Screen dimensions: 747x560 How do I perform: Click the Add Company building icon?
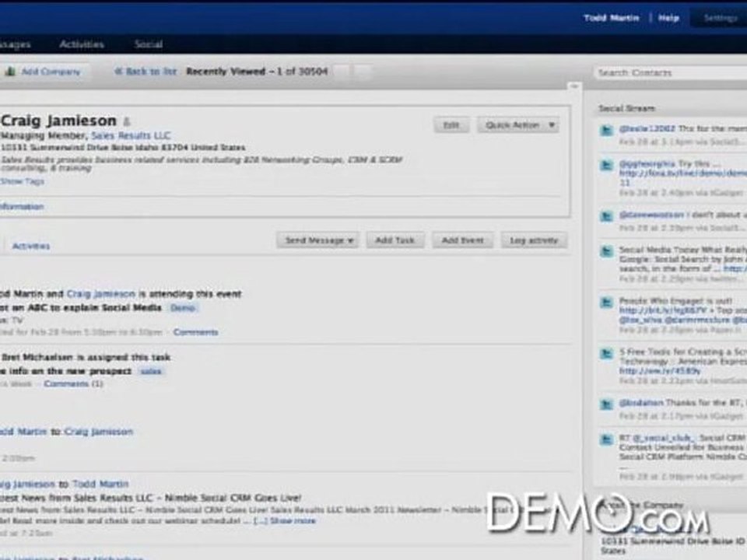[x=10, y=72]
